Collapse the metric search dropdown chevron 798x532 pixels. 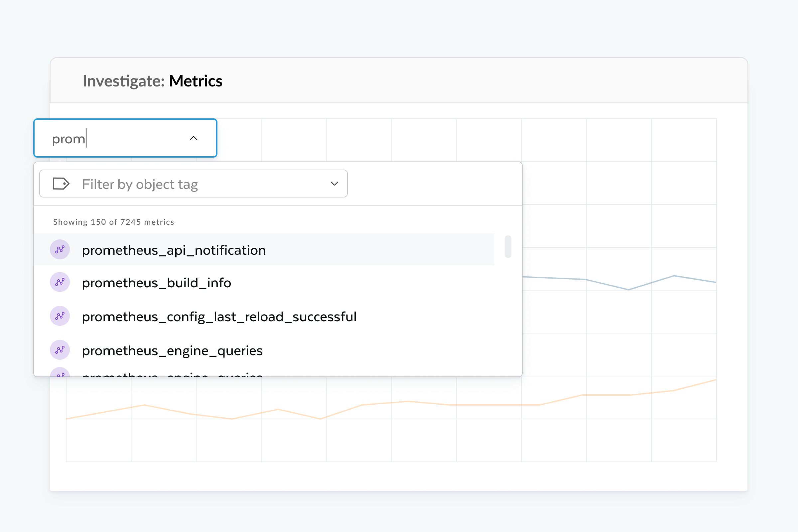(194, 138)
